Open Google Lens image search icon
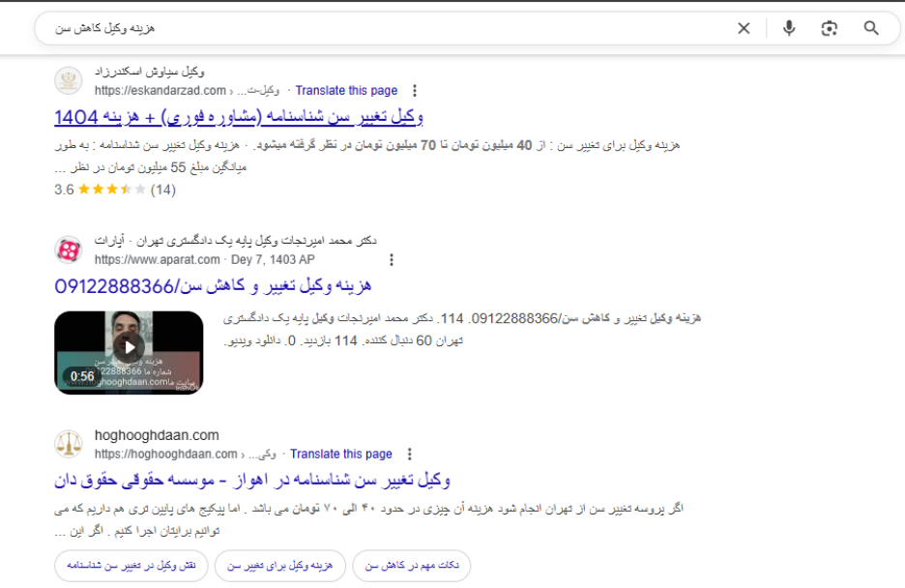Viewport: 905px width, 588px height. pos(830,28)
